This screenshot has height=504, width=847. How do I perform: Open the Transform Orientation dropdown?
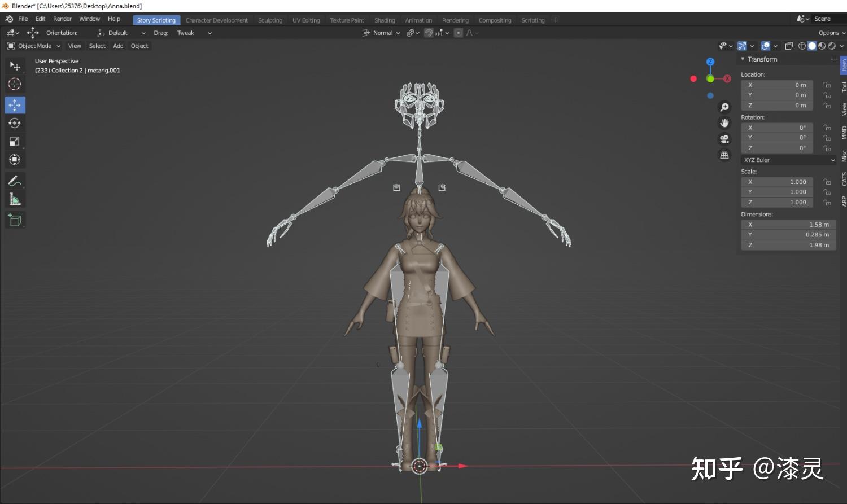pyautogui.click(x=120, y=32)
